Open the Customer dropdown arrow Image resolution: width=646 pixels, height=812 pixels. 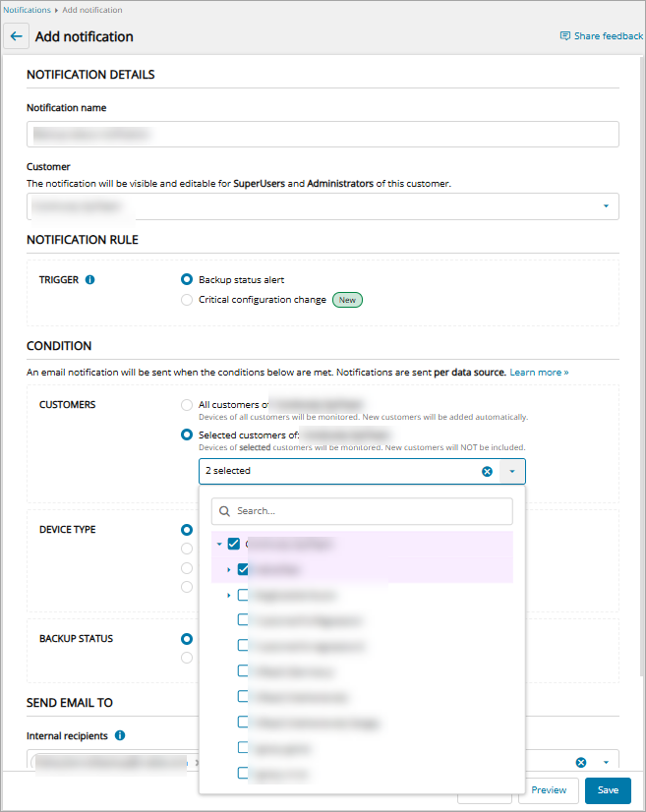[606, 206]
